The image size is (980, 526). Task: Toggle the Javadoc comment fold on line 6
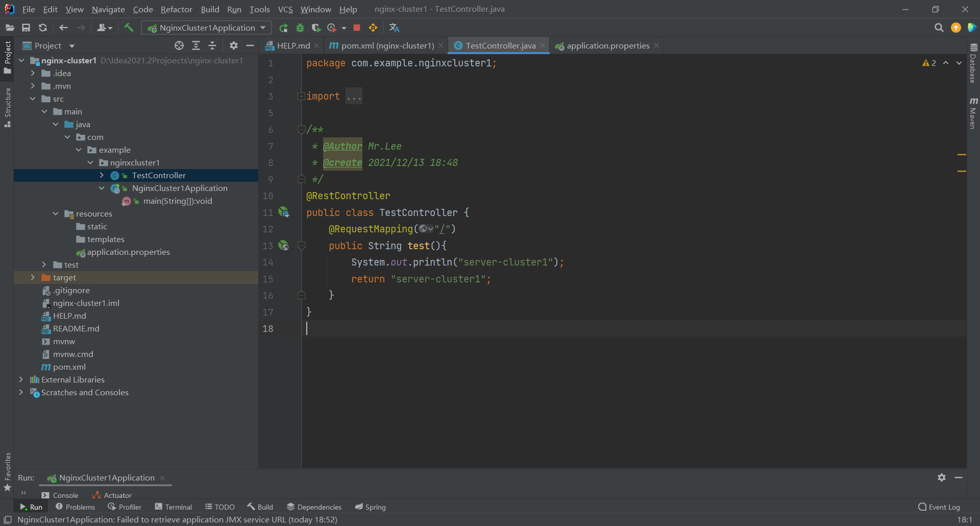click(301, 130)
